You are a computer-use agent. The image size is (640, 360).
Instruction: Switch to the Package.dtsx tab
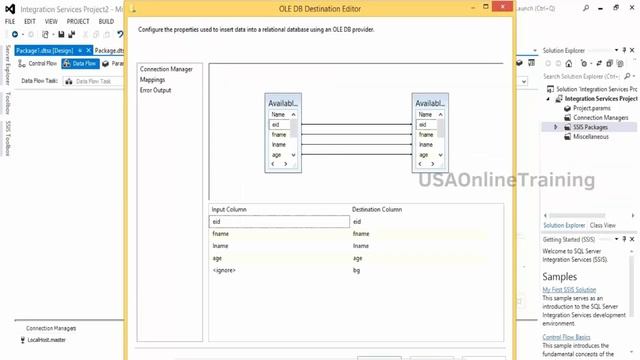coord(109,50)
